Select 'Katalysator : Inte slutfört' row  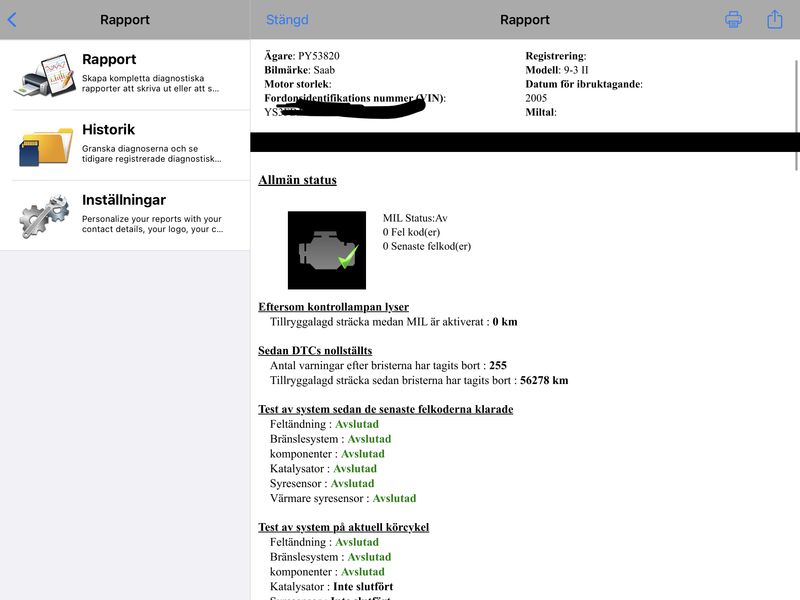point(331,587)
